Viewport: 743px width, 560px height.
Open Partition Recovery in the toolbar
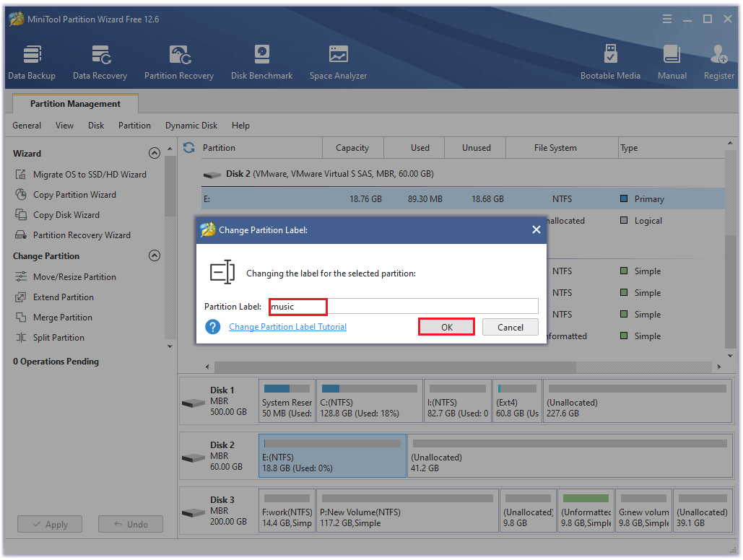tap(179, 63)
